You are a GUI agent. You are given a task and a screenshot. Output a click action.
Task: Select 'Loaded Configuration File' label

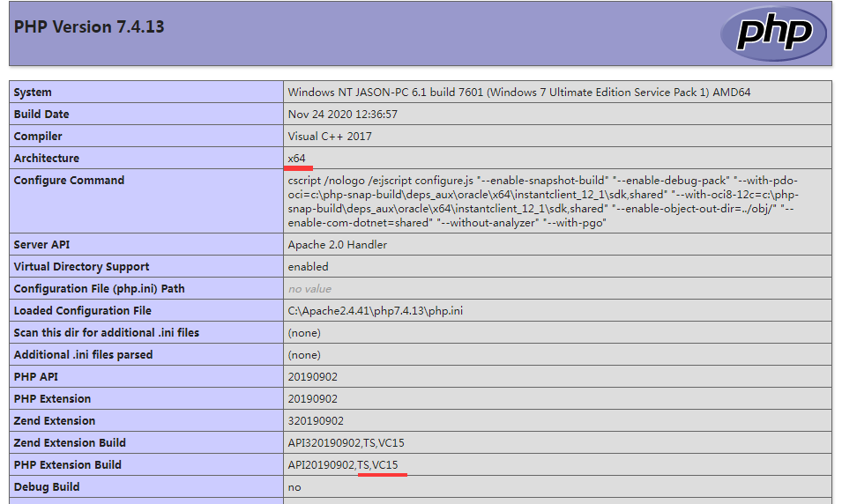82,311
